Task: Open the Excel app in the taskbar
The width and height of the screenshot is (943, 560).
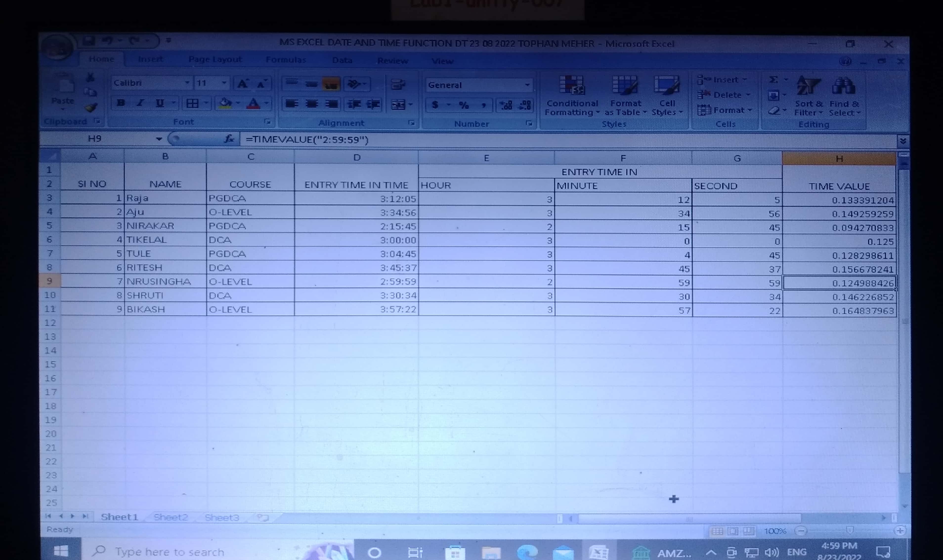Action: [599, 552]
